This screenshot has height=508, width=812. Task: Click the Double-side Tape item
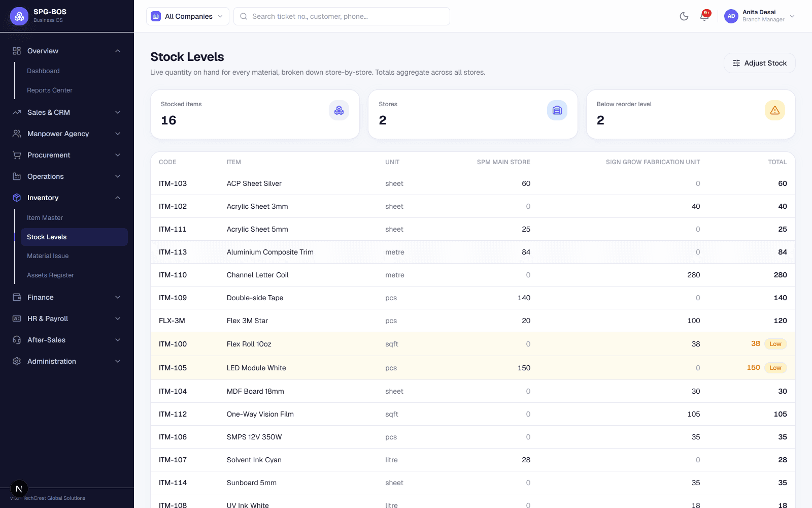click(255, 298)
